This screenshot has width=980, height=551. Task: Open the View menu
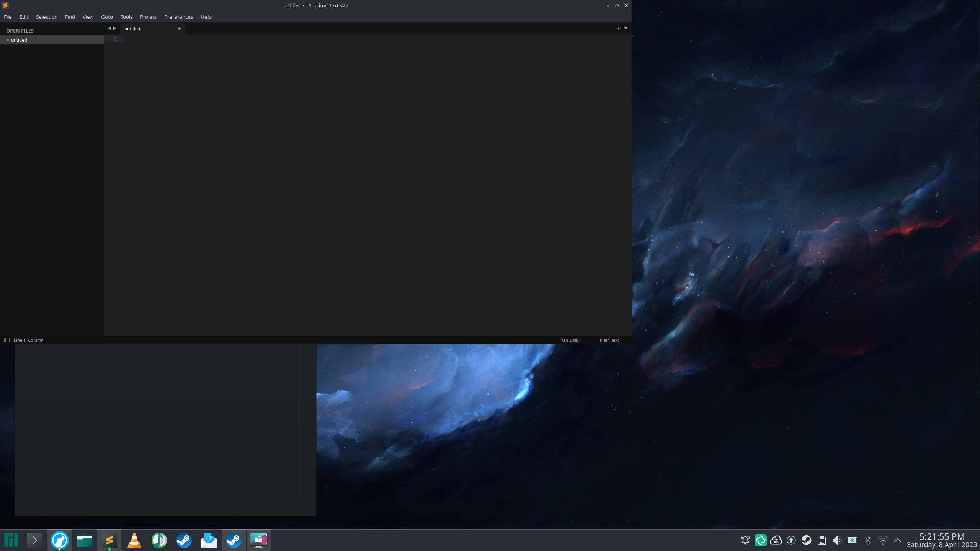point(88,17)
